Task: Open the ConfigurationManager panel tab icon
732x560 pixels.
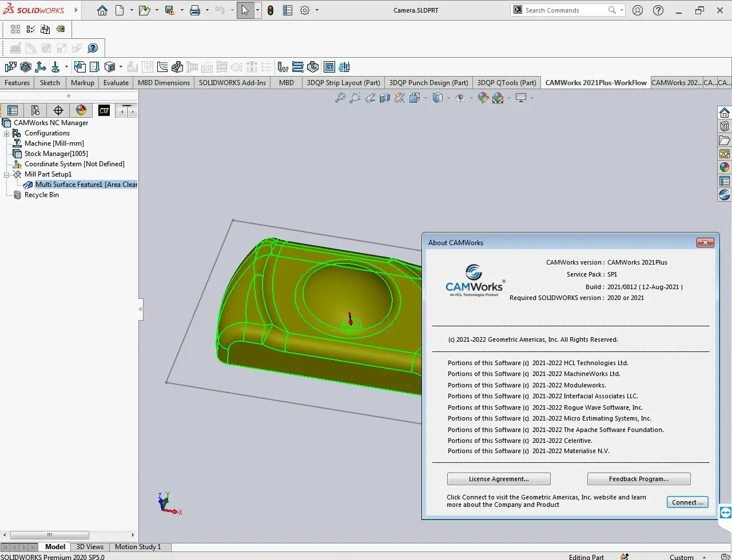Action: tap(35, 110)
